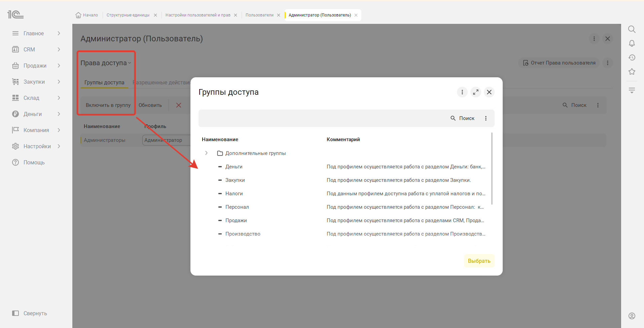The width and height of the screenshot is (644, 328).
Task: Click the dialog list vertical scrollbar
Action: (492, 168)
